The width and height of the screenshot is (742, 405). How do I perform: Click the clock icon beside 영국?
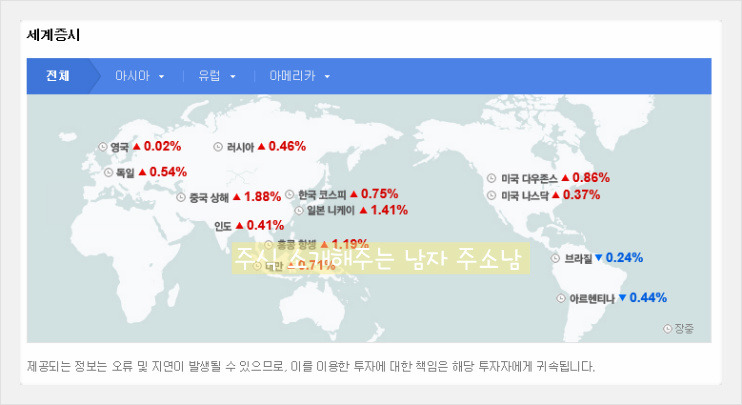click(x=102, y=147)
